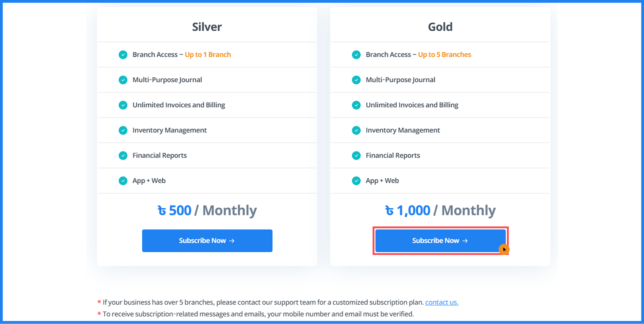Click checkmark icon beside Gold Multi-Purpose Journal
Image resolution: width=644 pixels, height=324 pixels.
tap(356, 80)
